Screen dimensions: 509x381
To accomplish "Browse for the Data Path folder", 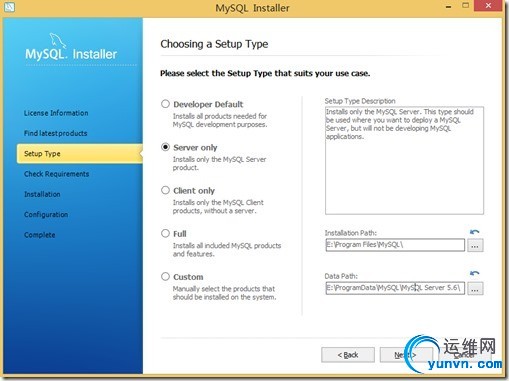I will click(x=475, y=288).
